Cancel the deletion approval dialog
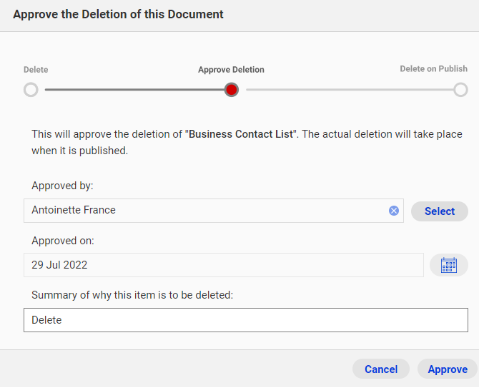The image size is (480, 387). tap(381, 369)
